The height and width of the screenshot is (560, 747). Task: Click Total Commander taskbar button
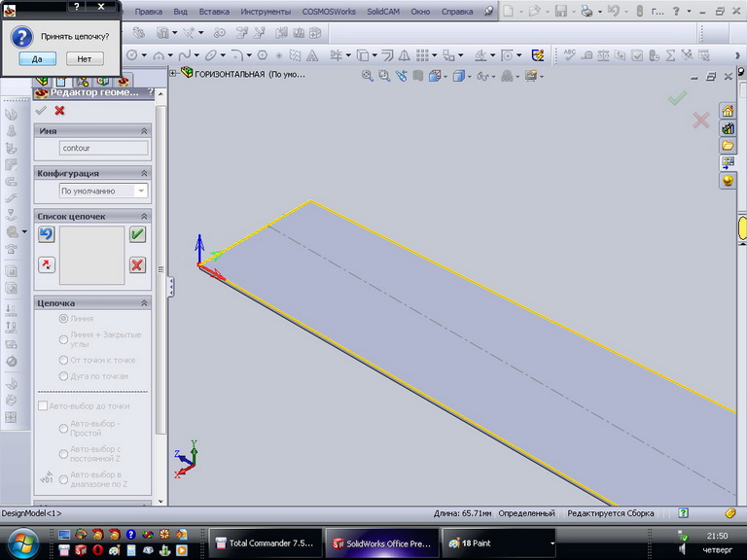point(266,542)
